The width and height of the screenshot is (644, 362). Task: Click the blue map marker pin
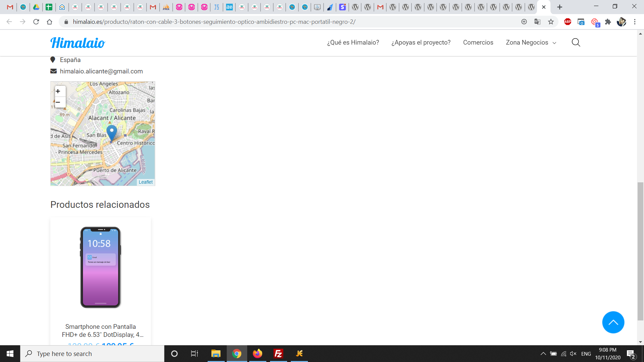click(112, 133)
